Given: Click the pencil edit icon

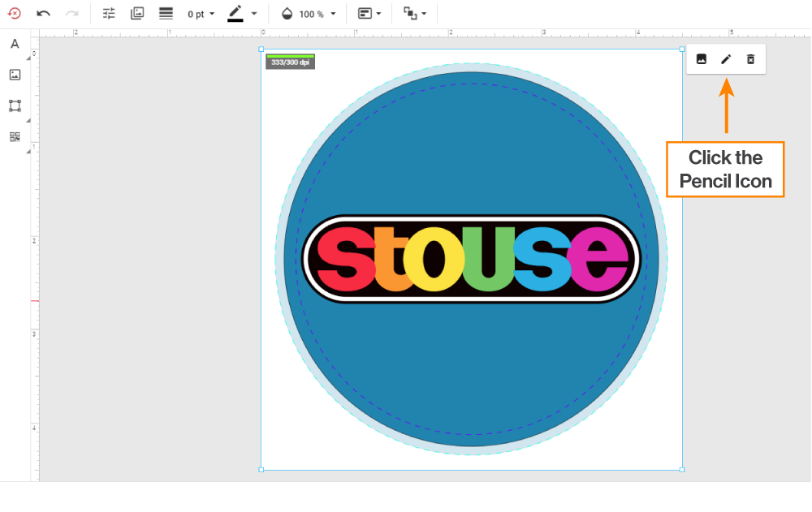Looking at the screenshot, I should 726,59.
